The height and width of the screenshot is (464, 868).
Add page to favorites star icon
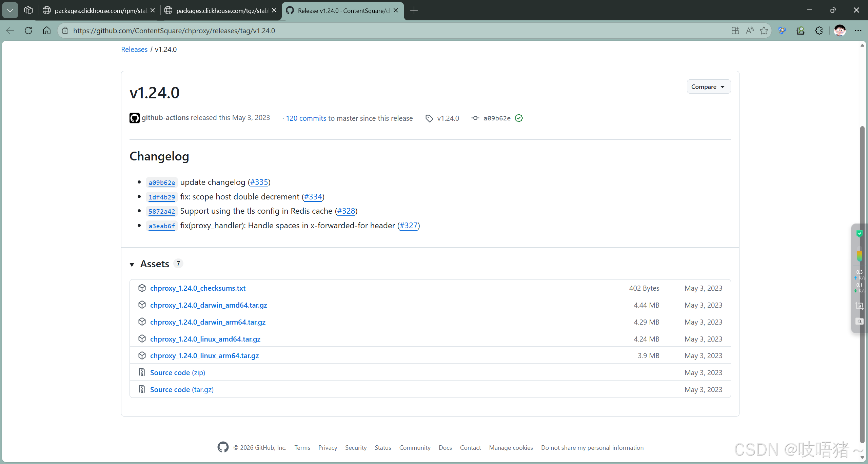tap(764, 31)
